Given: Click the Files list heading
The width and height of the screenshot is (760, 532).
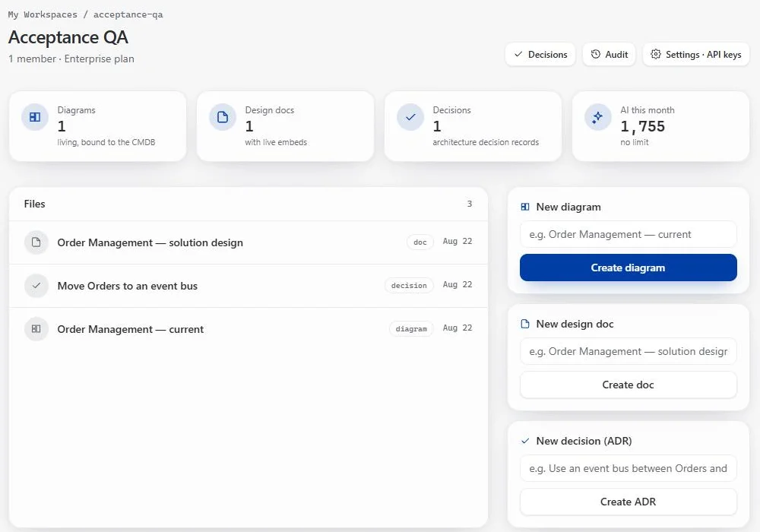Looking at the screenshot, I should click(x=34, y=204).
